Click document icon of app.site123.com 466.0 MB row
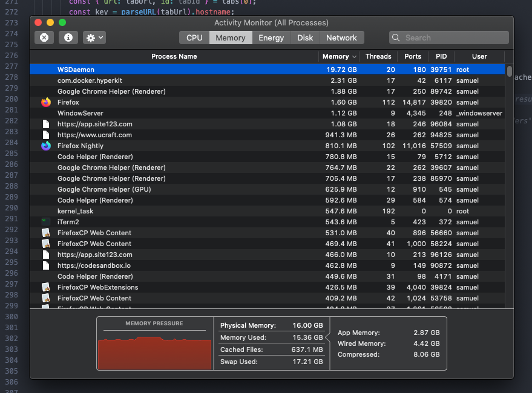532x393 pixels. [x=46, y=255]
